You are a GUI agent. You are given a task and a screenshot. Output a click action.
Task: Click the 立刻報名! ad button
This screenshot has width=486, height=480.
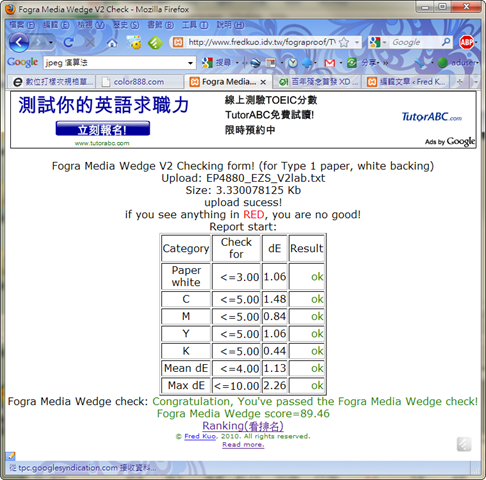click(103, 129)
